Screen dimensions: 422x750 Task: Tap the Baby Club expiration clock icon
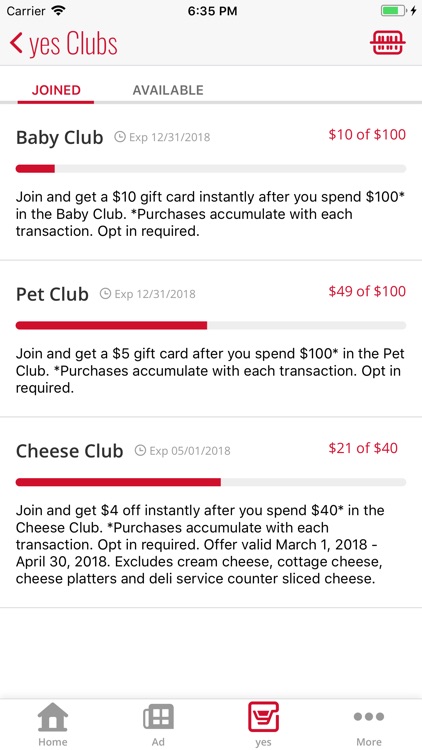click(120, 137)
